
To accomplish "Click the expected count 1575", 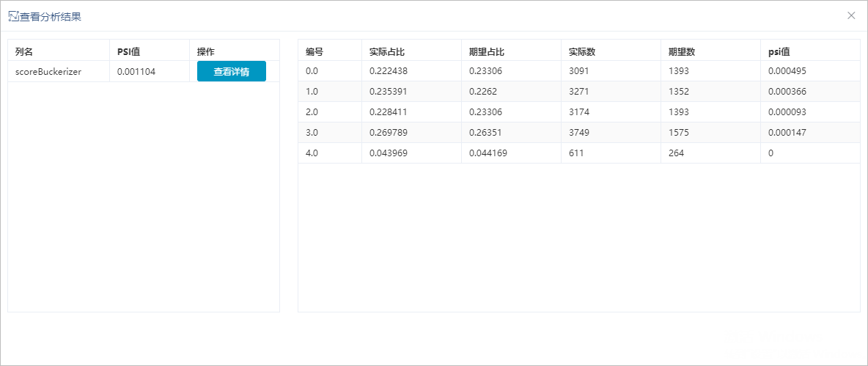I will coord(679,132).
